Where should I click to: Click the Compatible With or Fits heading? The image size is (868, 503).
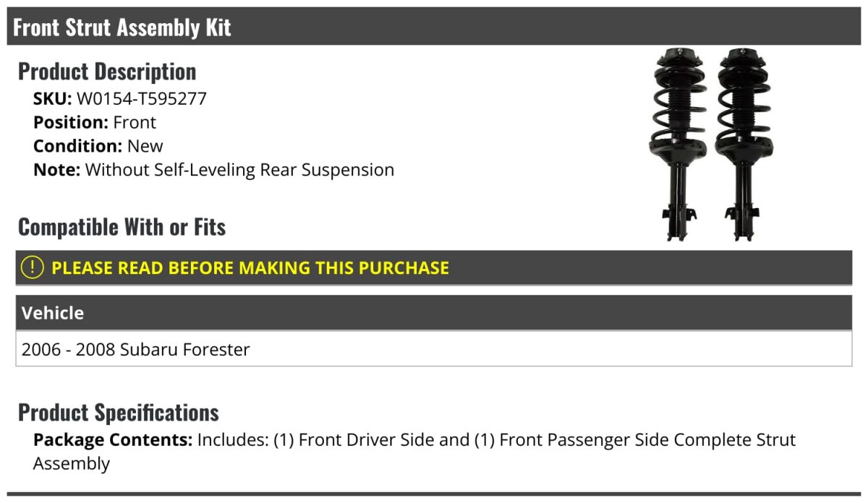click(122, 227)
